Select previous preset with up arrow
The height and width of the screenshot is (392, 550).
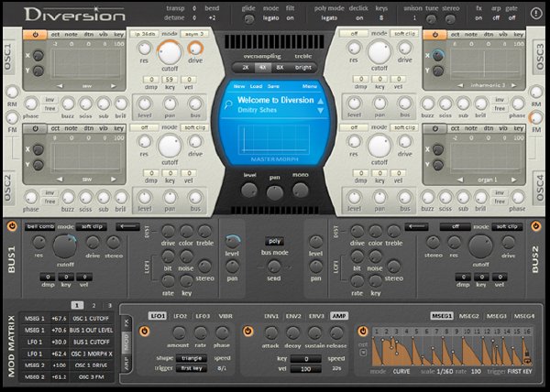coord(320,102)
